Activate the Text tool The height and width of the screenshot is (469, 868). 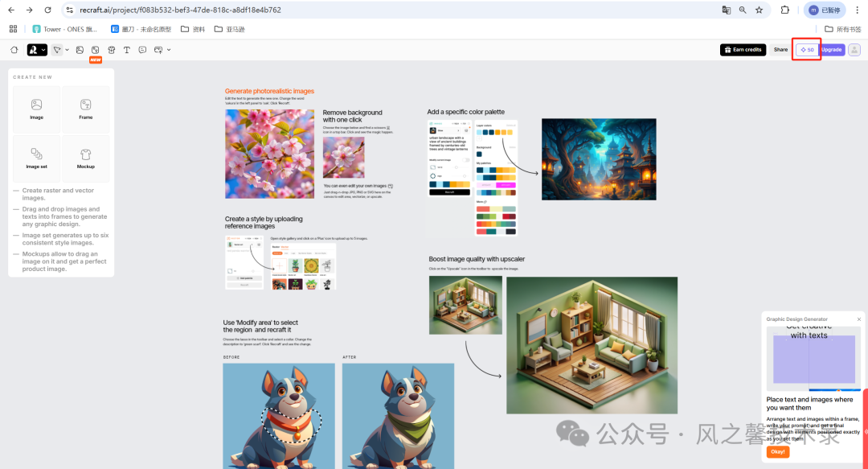[127, 50]
